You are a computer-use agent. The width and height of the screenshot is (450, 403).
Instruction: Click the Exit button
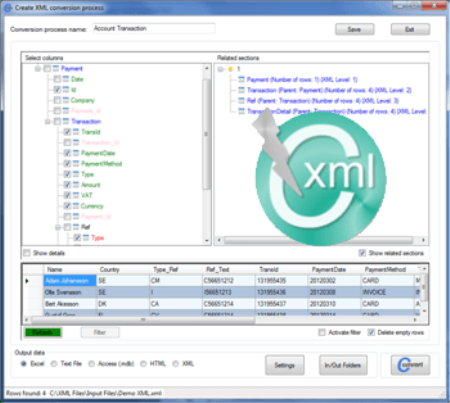pos(410,29)
